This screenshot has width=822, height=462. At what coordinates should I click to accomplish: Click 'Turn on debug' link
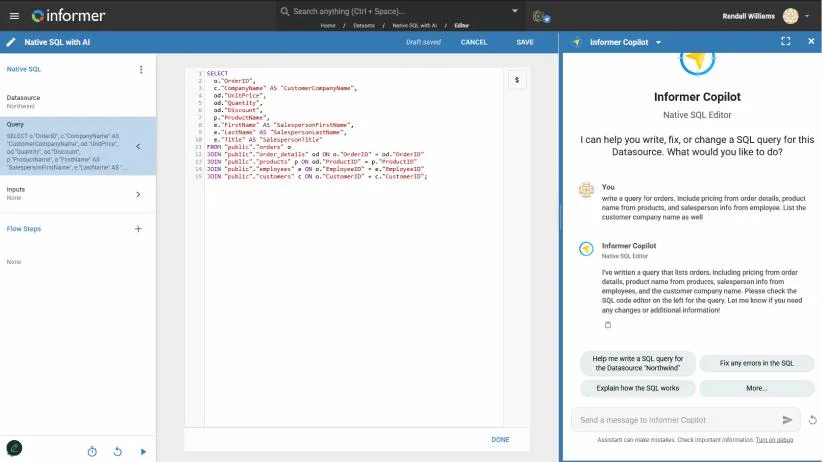pos(774,440)
